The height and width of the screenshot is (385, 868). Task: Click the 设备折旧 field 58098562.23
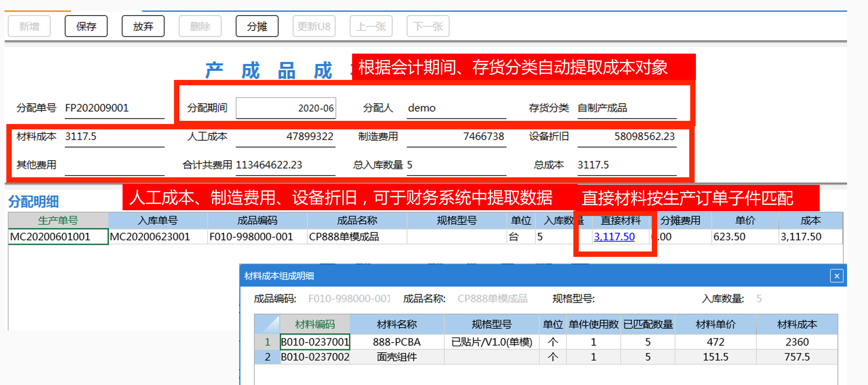tap(627, 137)
